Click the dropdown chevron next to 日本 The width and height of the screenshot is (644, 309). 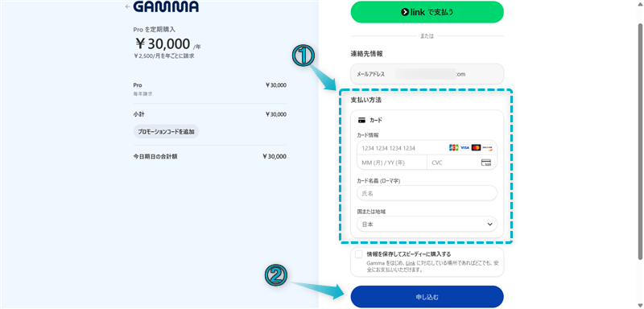tap(489, 225)
